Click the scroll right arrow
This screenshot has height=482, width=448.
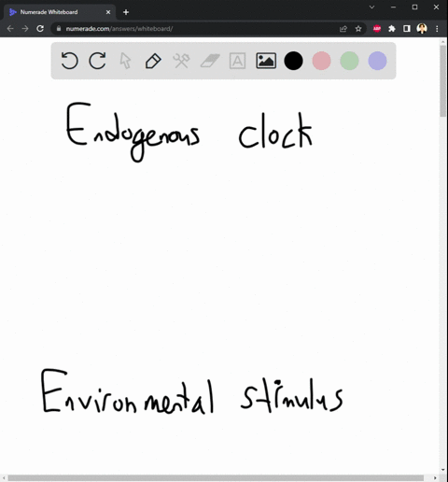[435, 478]
